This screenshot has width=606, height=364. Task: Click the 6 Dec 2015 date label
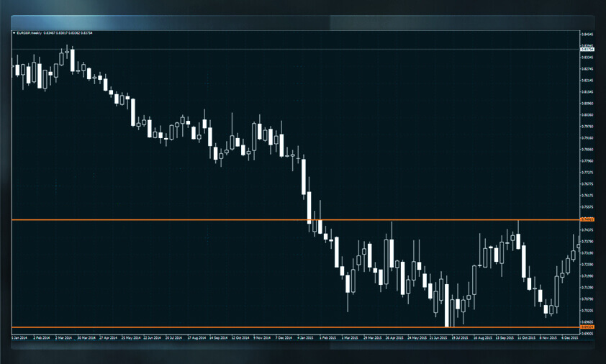(x=570, y=337)
